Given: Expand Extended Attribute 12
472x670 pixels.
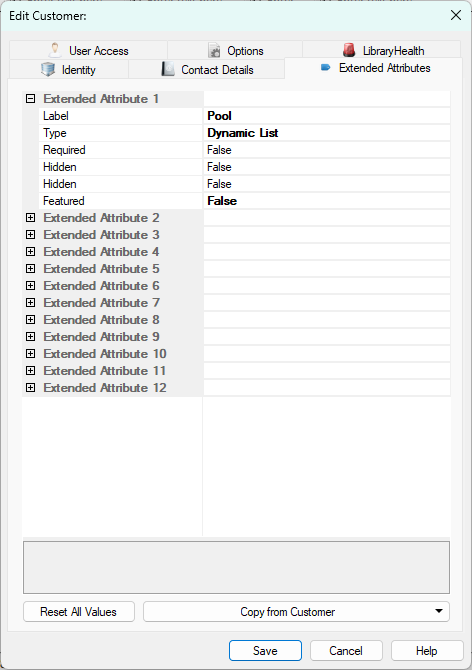Looking at the screenshot, I should [x=30, y=388].
